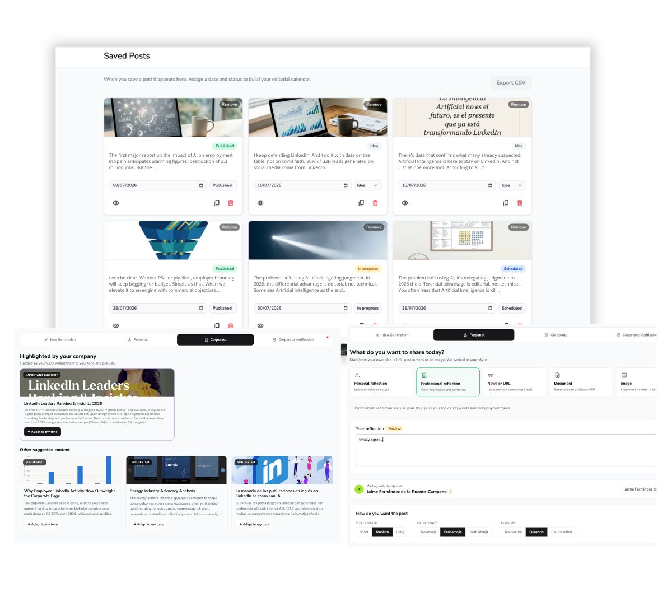Set closure to Call to action
The width and height of the screenshot is (672, 616).
[562, 532]
